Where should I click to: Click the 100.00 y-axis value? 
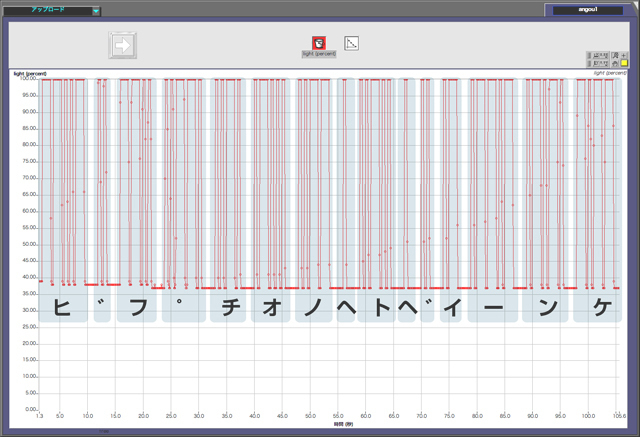pos(29,78)
